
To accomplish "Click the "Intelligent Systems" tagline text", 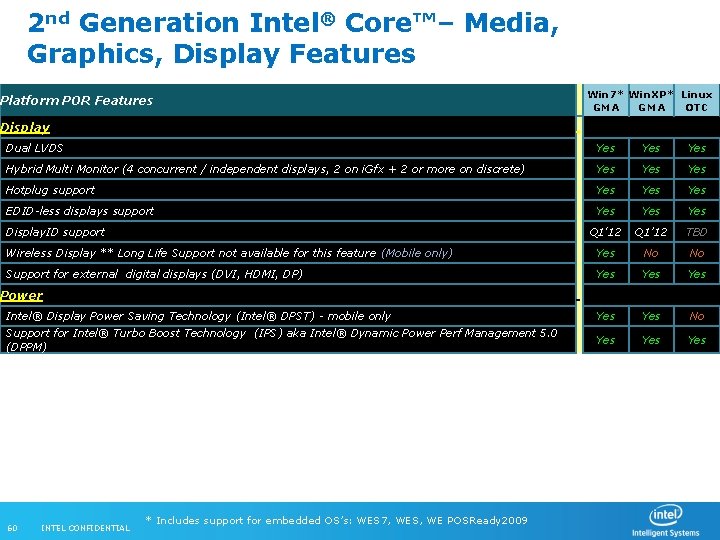I will click(x=665, y=533).
